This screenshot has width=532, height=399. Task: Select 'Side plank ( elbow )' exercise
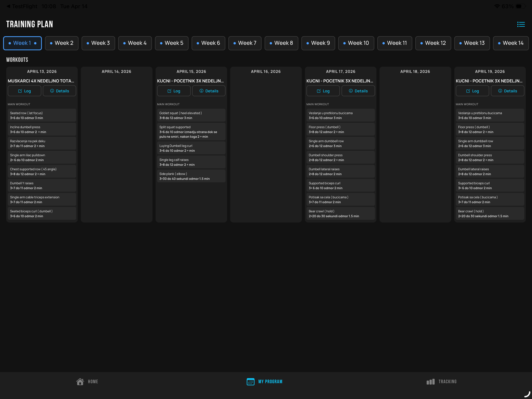click(191, 176)
